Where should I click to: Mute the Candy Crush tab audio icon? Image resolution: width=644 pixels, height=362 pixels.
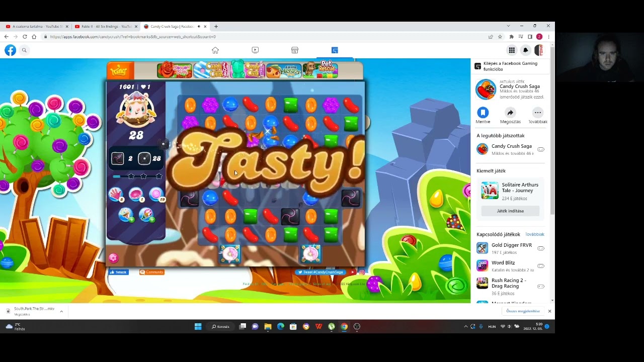pos(199,26)
